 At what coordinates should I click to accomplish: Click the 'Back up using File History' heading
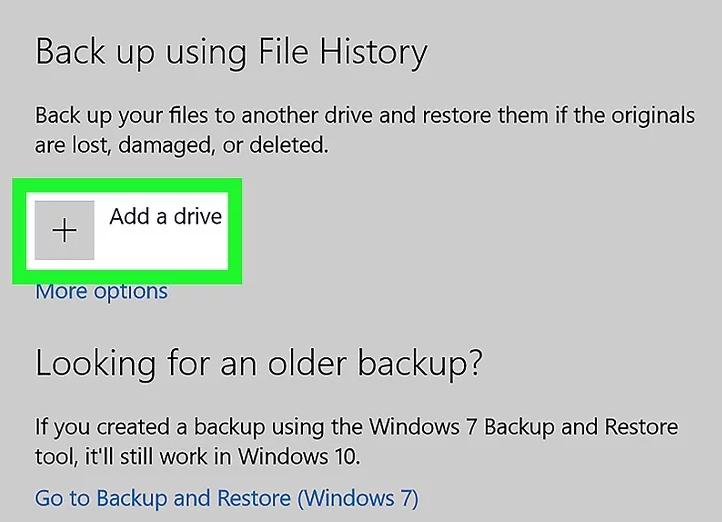coord(231,51)
